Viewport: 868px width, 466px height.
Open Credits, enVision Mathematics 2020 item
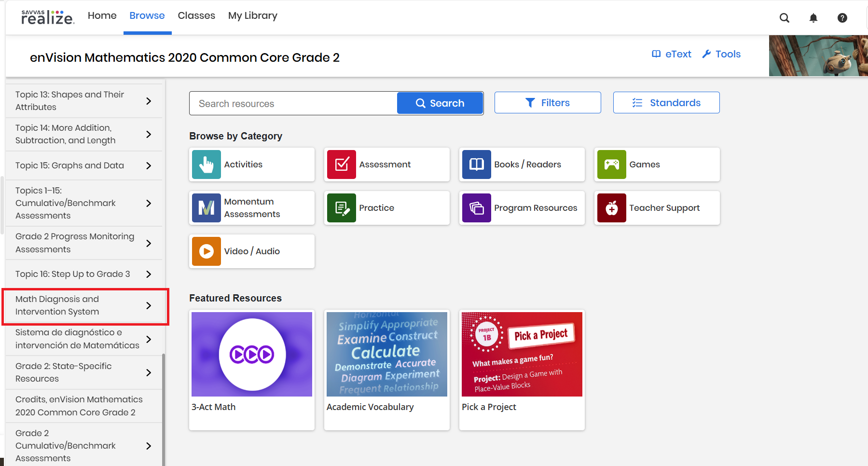pyautogui.click(x=84, y=406)
